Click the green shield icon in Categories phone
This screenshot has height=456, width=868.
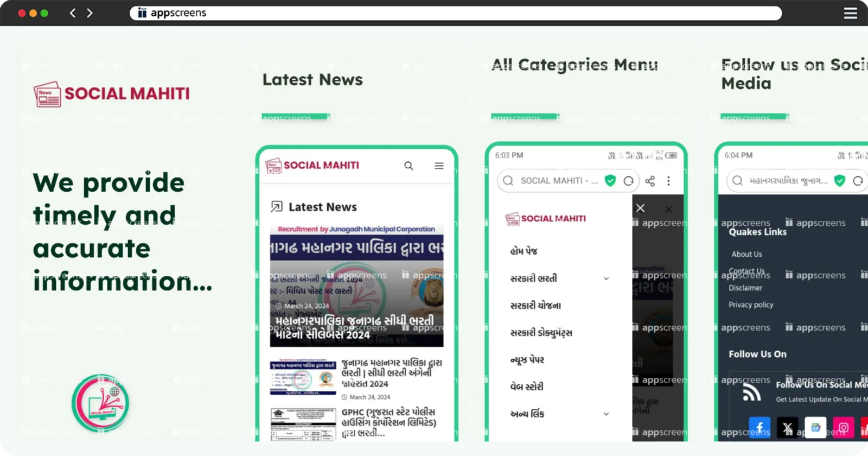(610, 181)
